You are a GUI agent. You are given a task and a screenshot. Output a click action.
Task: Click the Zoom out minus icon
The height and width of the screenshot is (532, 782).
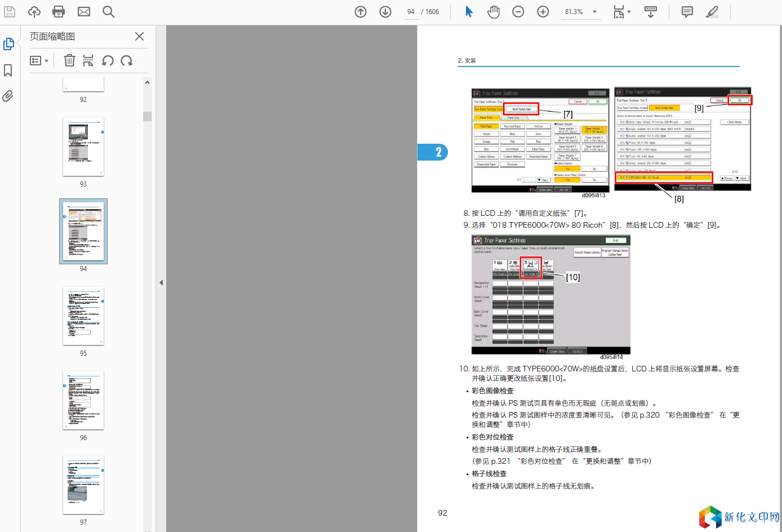(518, 12)
